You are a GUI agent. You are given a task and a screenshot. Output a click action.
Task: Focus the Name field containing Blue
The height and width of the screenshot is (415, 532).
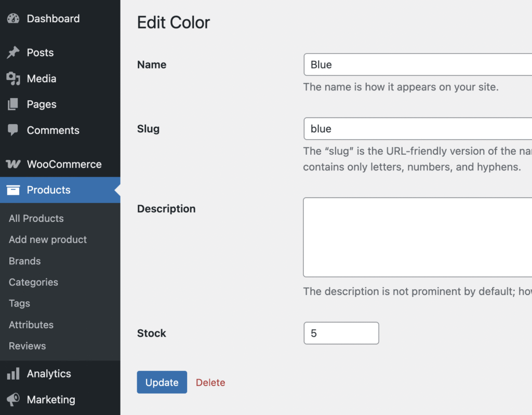pos(416,65)
